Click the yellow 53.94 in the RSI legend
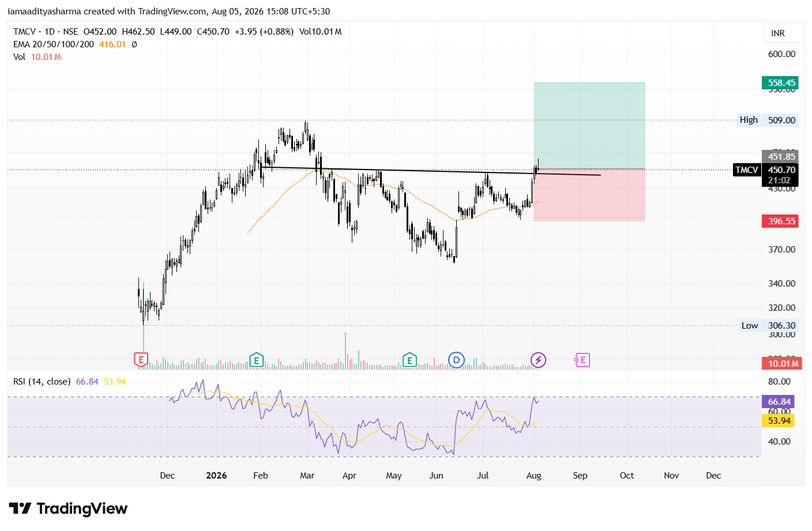 pyautogui.click(x=115, y=382)
